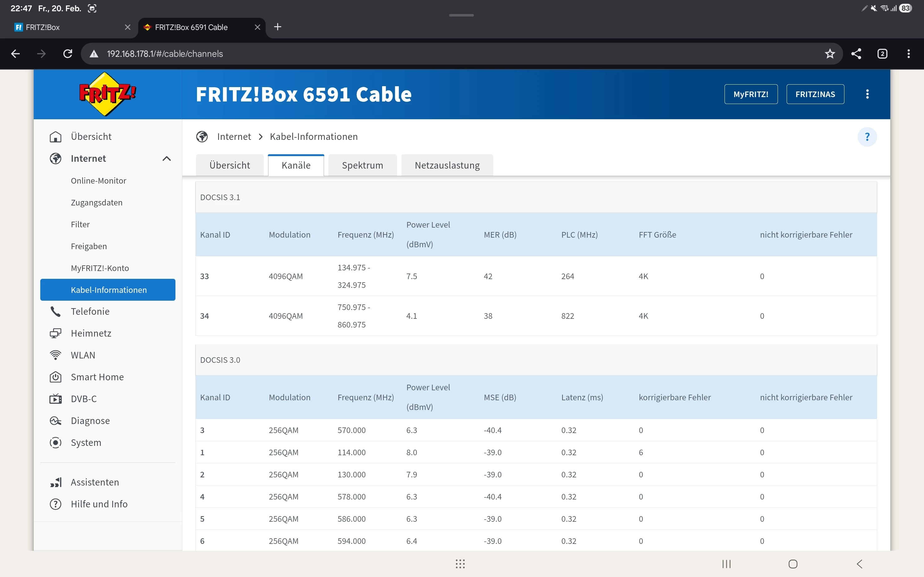Close the first FRITZ!Box browser tab
924x577 pixels.
tap(127, 27)
